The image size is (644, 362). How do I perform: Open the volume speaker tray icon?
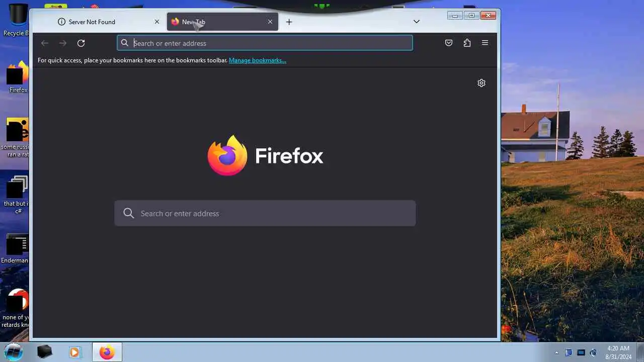coord(593,352)
